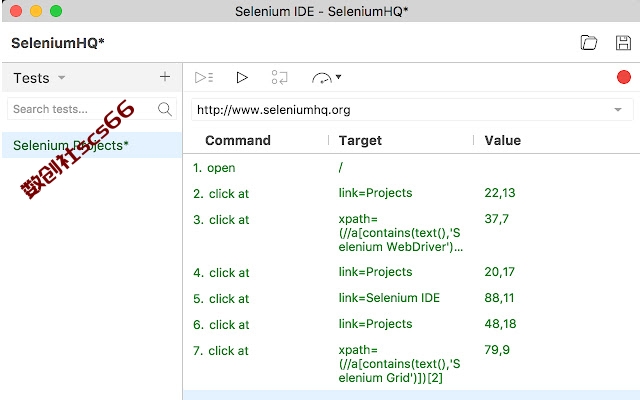Select the Selenium Projects test

click(x=92, y=145)
